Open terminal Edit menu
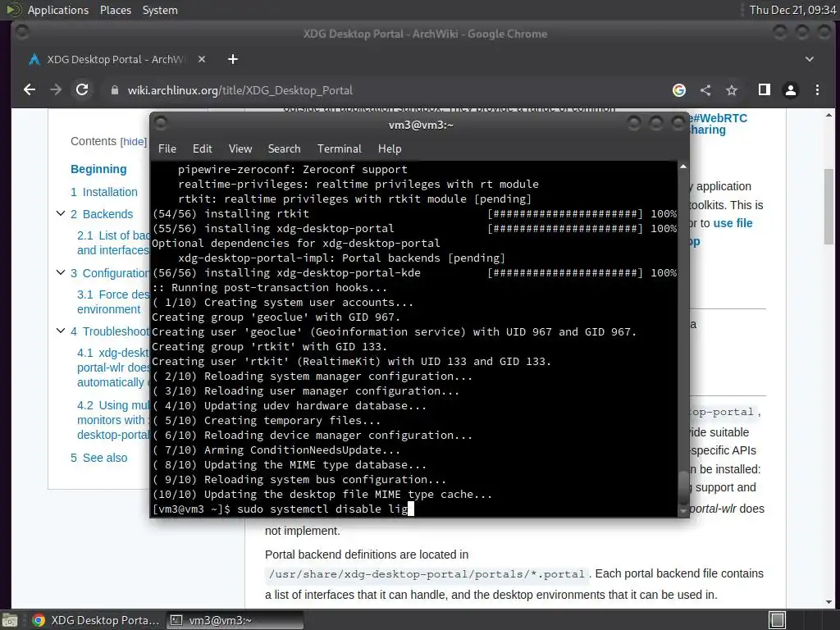This screenshot has width=840, height=630. pos(202,148)
